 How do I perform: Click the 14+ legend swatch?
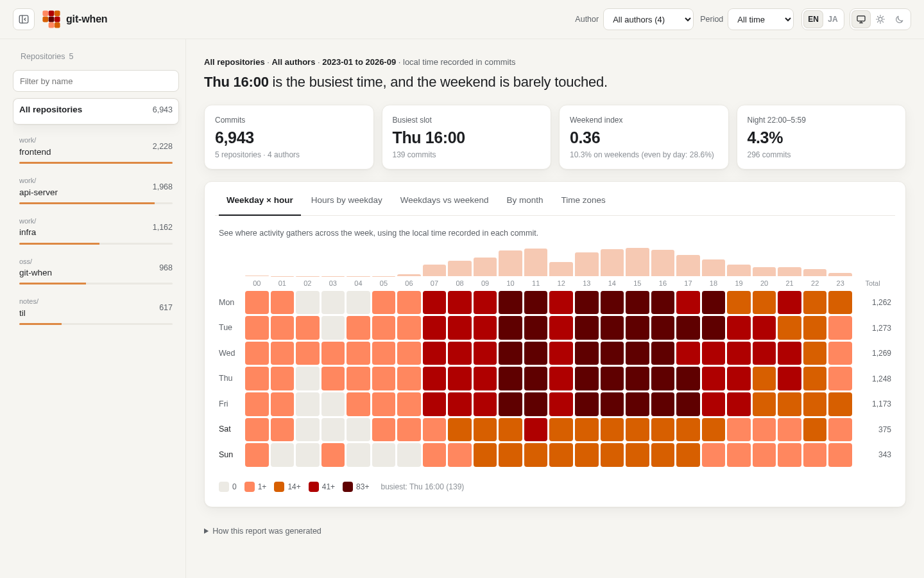279,487
